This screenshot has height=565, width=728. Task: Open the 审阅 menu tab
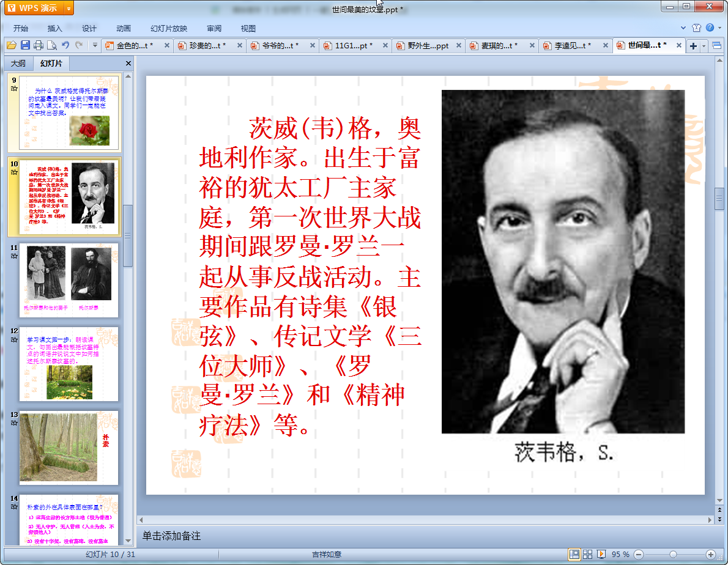point(214,28)
